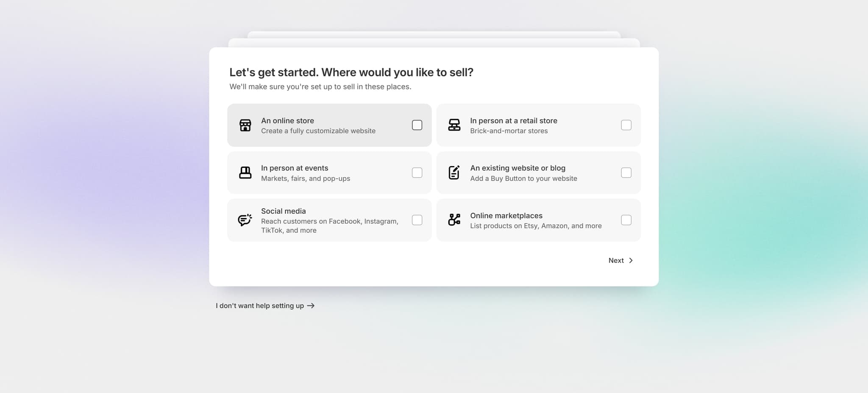
Task: Select the 'Online marketplaces' card
Action: point(538,220)
